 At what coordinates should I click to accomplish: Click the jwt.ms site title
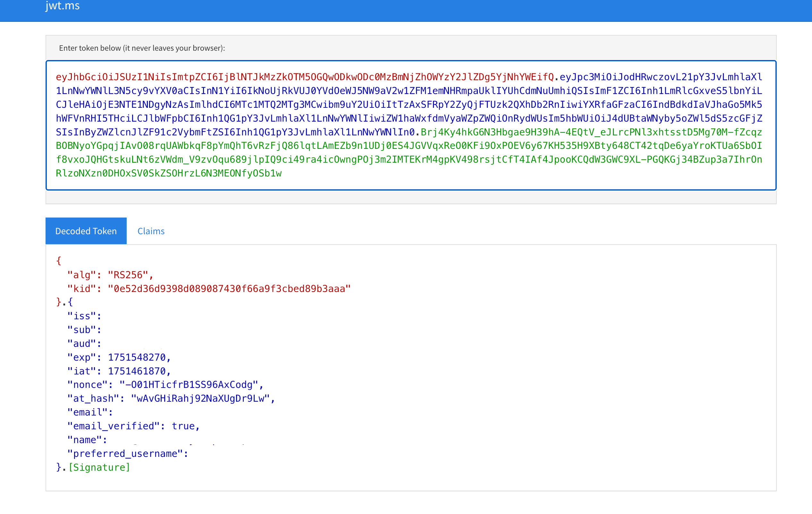[x=63, y=6]
